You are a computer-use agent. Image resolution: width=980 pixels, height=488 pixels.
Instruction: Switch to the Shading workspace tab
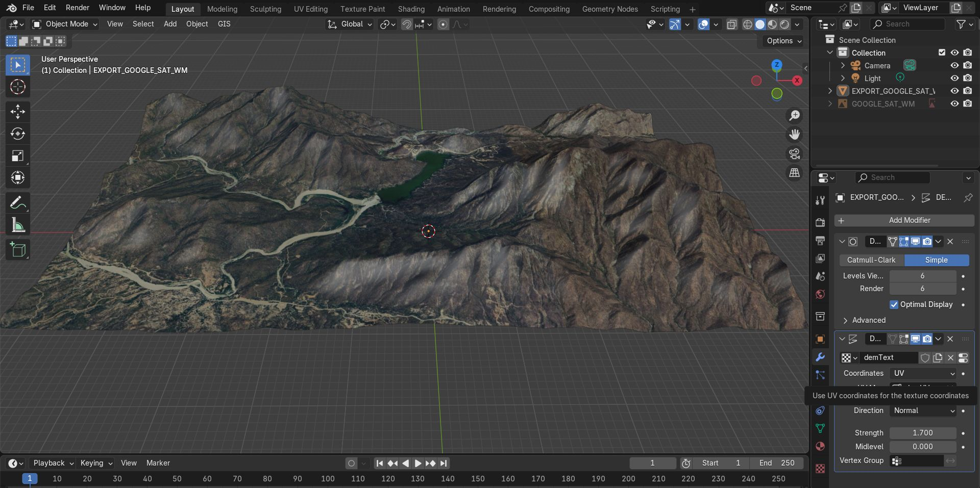pos(411,9)
